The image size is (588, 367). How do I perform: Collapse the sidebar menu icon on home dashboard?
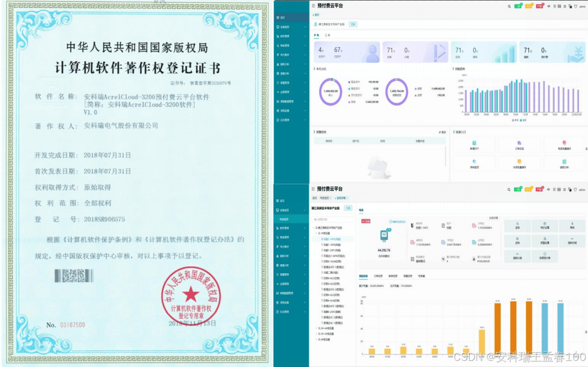pyautogui.click(x=313, y=6)
